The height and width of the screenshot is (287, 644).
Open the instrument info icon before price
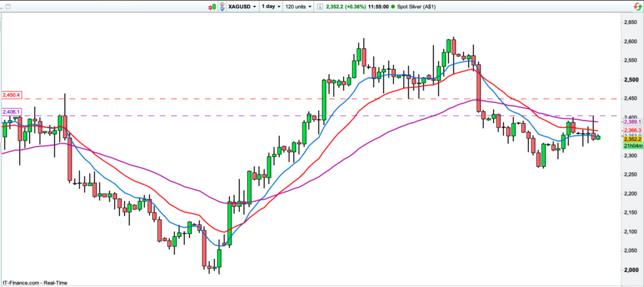319,6
